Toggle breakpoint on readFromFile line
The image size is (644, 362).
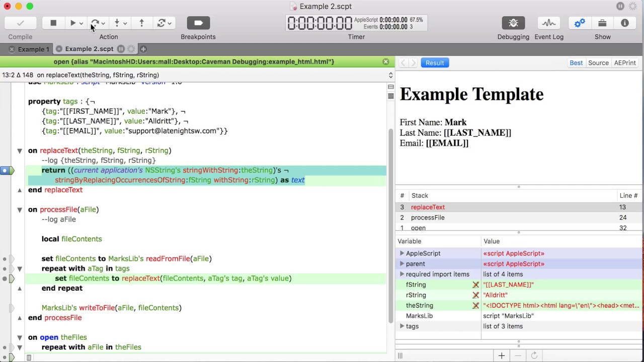(5, 259)
